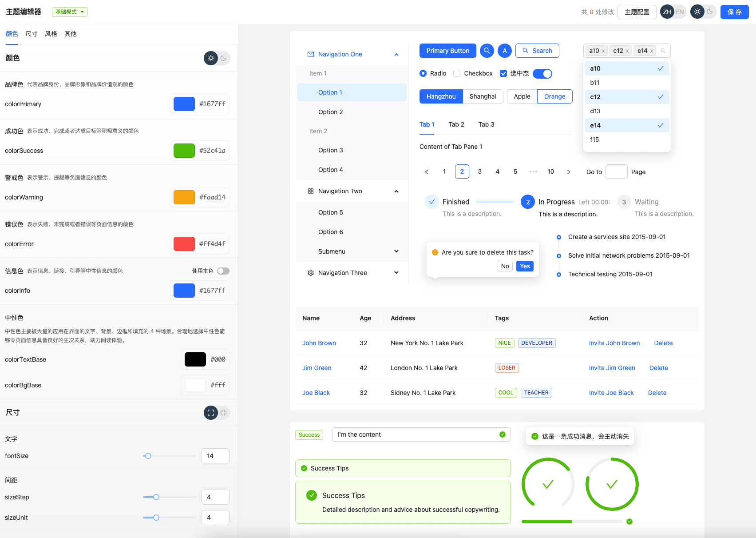Confirm deletion with the Yes button

[525, 266]
